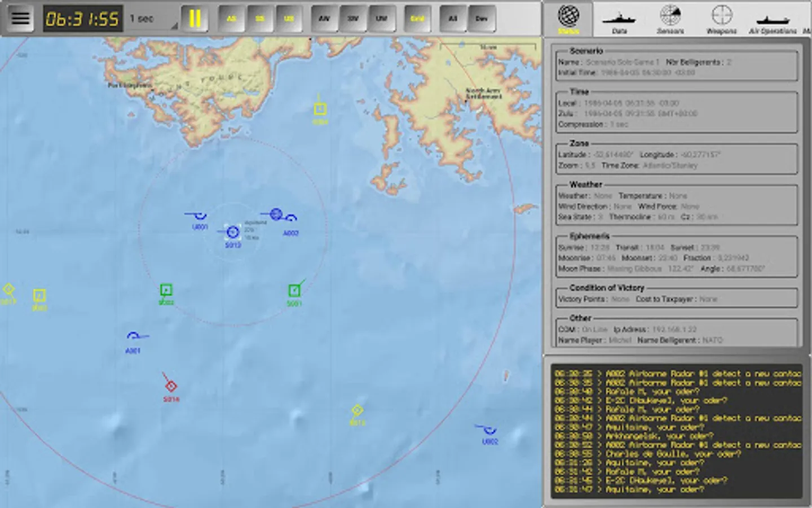This screenshot has height=508, width=812.
Task: Expand the 1 sec time compression dropdown
Action: (x=153, y=19)
